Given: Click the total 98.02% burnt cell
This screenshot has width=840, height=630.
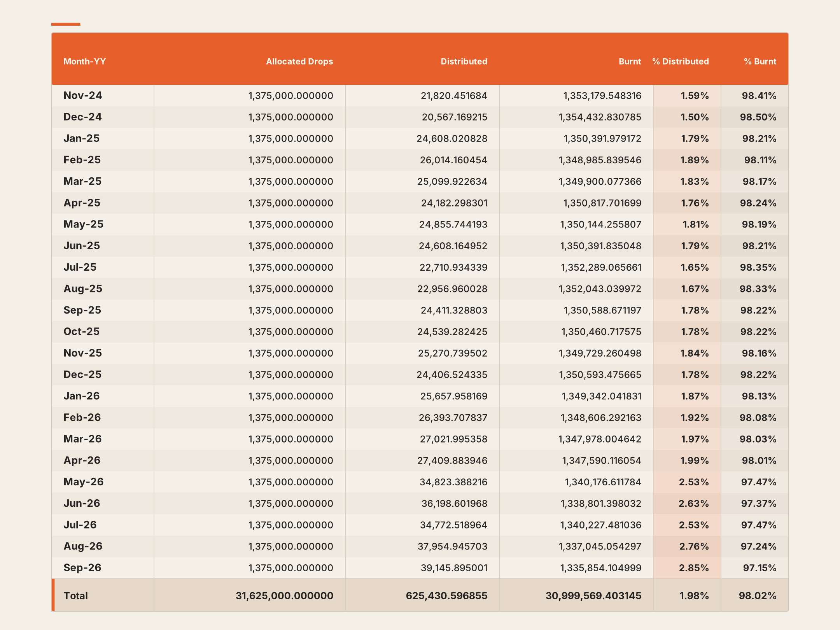Looking at the screenshot, I should coord(758,596).
